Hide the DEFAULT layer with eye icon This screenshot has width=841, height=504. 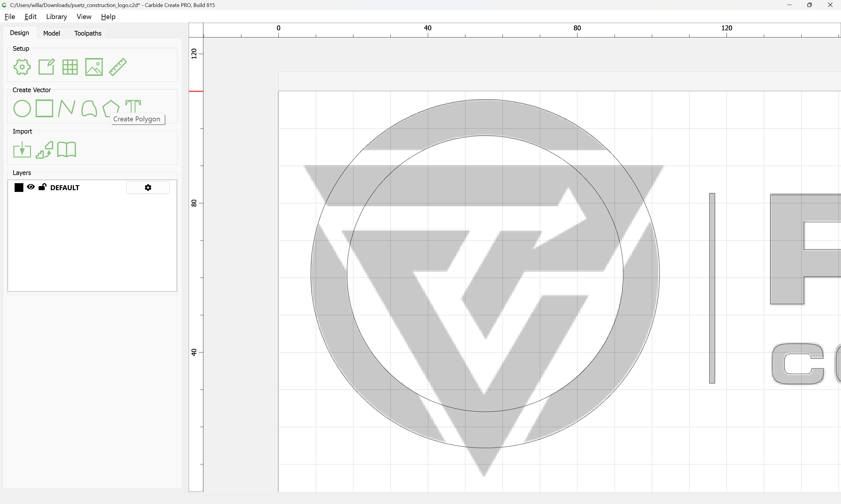pyautogui.click(x=31, y=187)
